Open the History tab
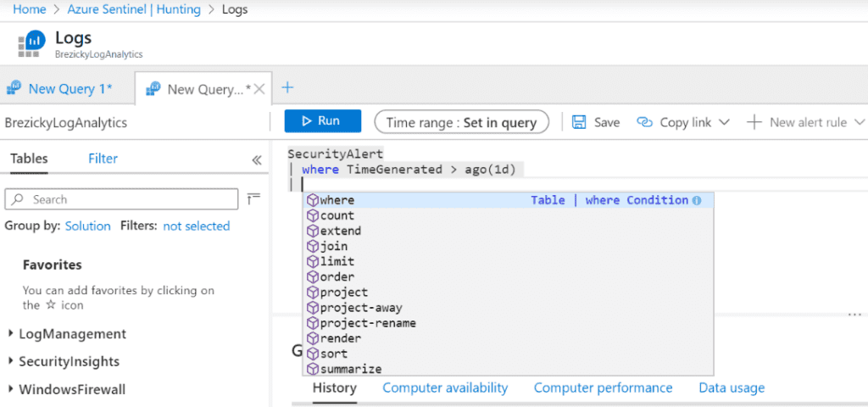This screenshot has width=868, height=407. coord(334,387)
